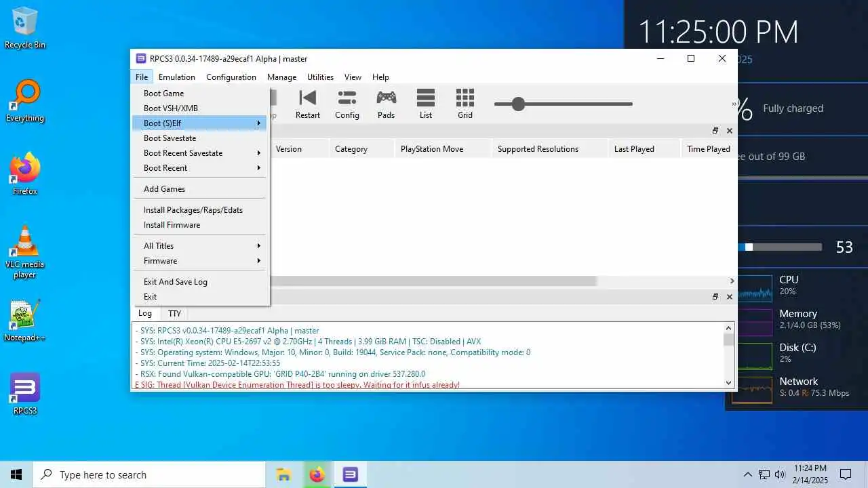Viewport: 868px width, 488px height.
Task: Open Recycle Bin on desktop
Action: point(25,28)
